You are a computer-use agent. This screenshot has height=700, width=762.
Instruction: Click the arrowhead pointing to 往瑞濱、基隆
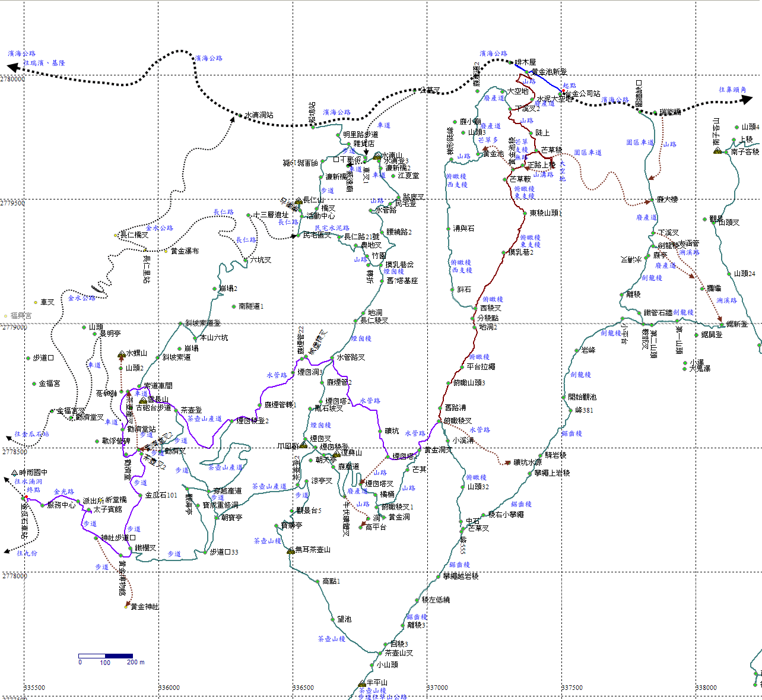[12, 68]
